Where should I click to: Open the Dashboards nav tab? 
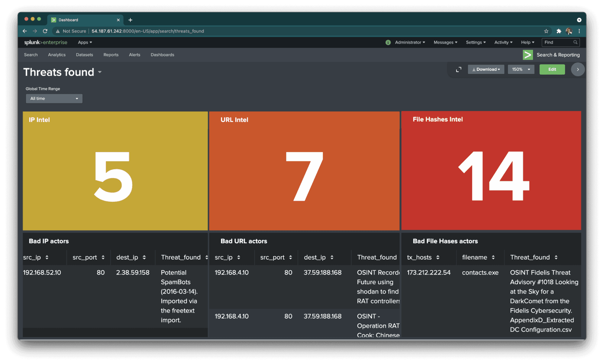(x=162, y=55)
